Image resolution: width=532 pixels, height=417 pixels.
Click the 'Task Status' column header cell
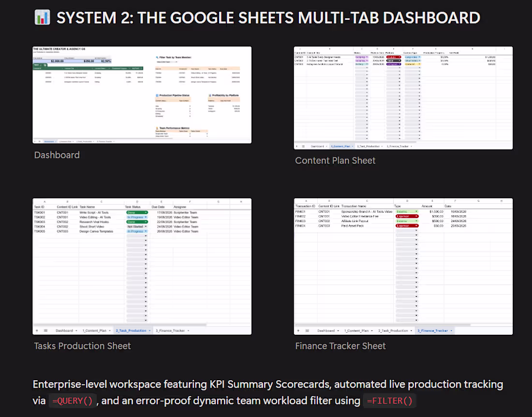coord(133,207)
